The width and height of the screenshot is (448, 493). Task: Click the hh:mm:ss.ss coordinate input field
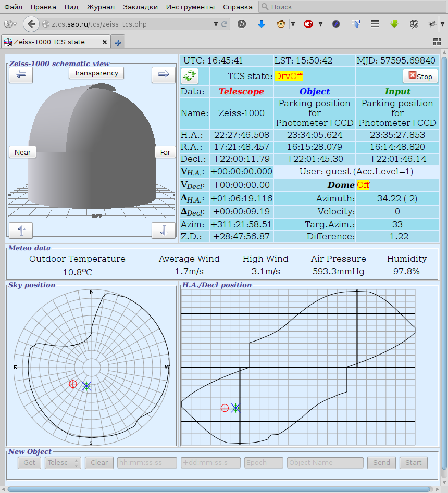[x=147, y=462]
